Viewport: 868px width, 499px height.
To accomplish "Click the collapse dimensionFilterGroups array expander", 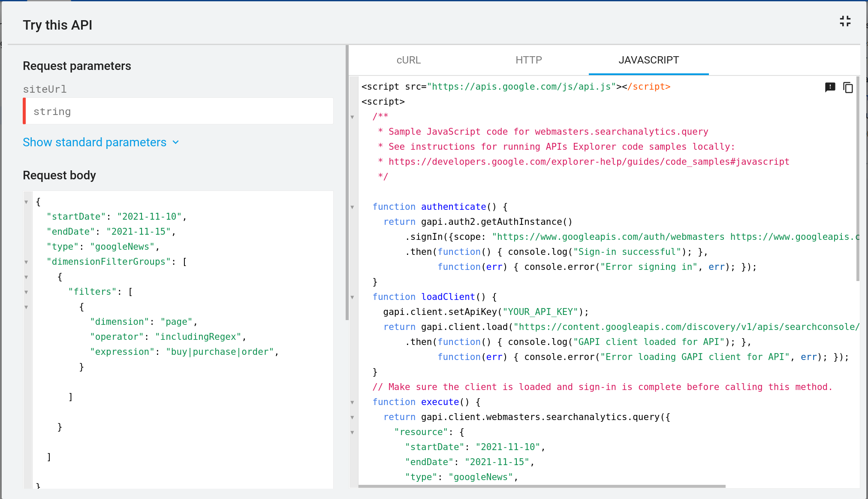I will (26, 262).
